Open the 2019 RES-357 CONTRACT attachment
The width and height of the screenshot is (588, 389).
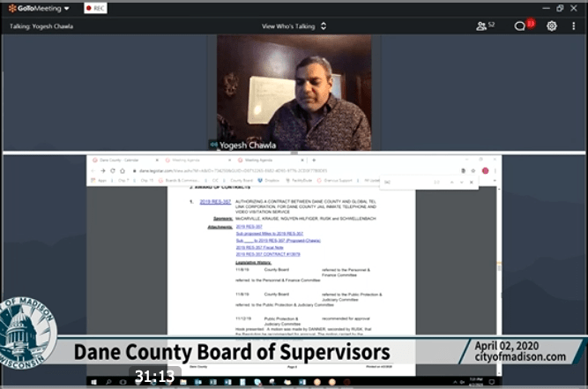(268, 254)
